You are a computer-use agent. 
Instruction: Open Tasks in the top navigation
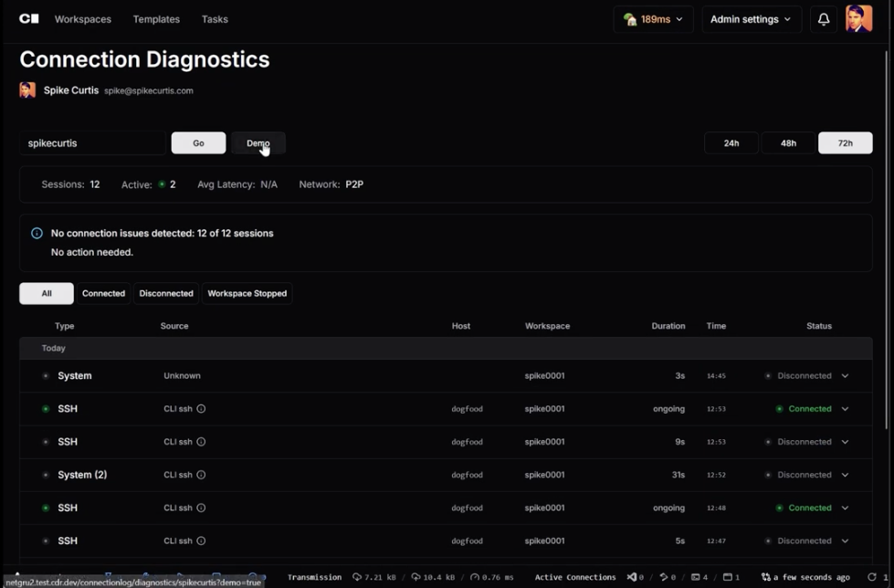215,19
